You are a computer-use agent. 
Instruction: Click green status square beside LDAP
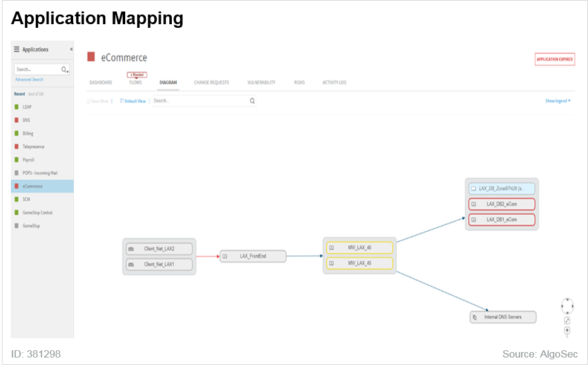(16, 107)
